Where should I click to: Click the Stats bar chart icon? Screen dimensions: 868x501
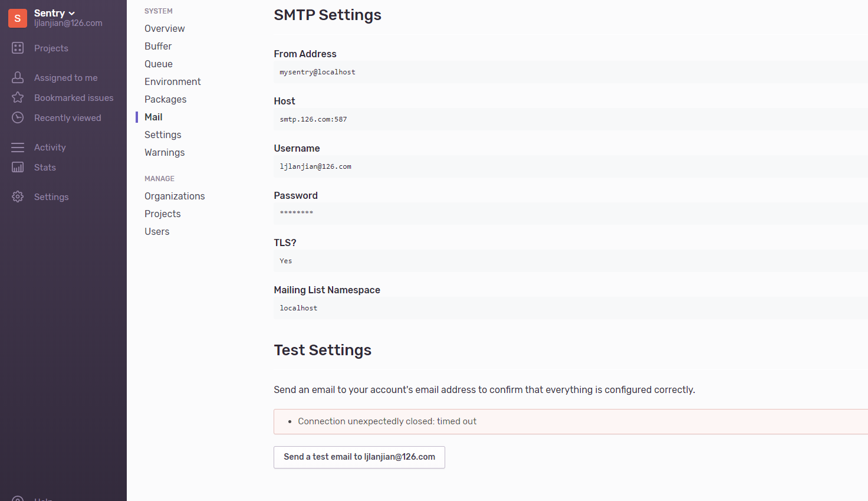tap(18, 167)
